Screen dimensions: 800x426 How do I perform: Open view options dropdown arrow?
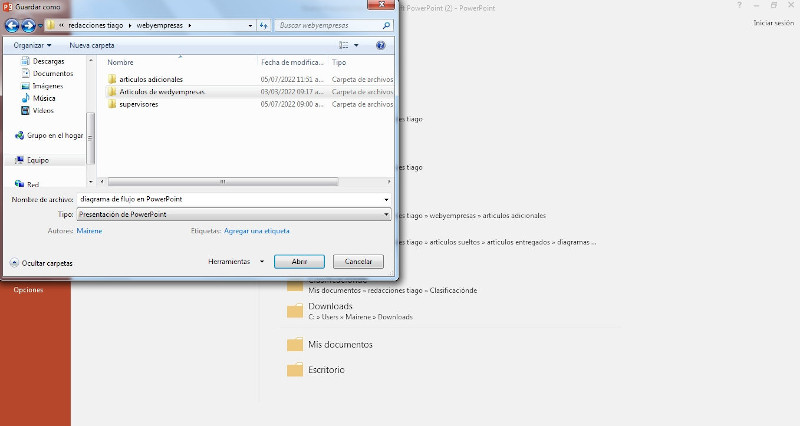(356, 45)
